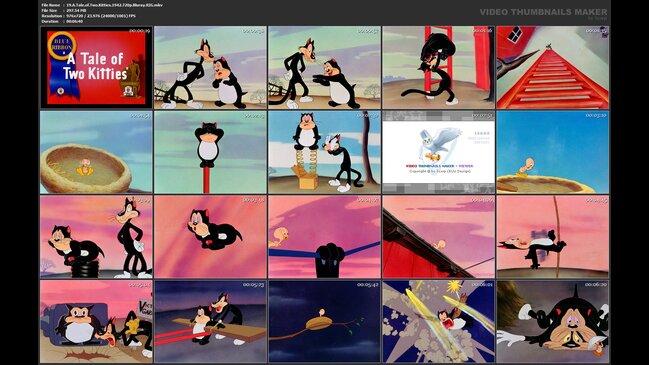
Task: Click the thumbnail of the bird peeking over the red roof
Action: point(438,237)
